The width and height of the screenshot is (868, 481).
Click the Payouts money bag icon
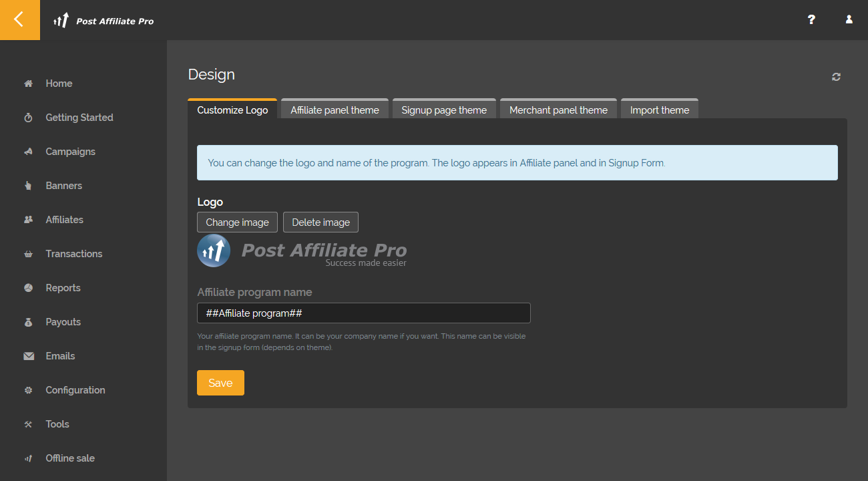pos(28,322)
